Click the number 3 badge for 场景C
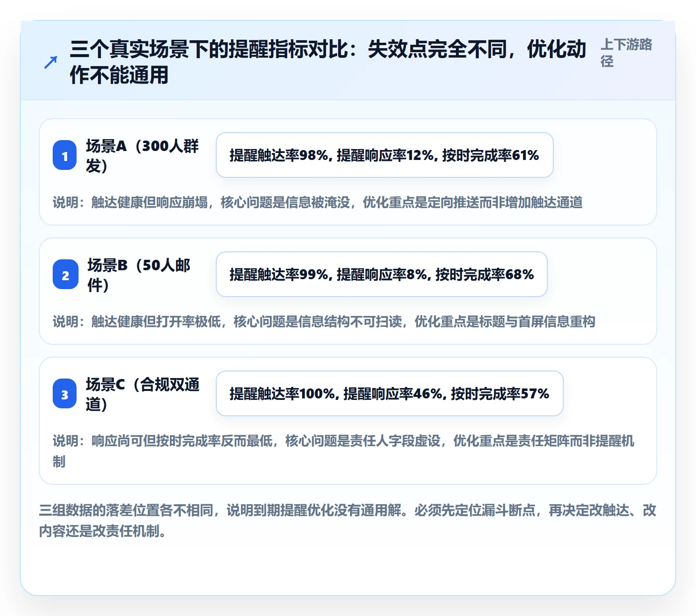Viewport: 696px width, 616px height. click(x=65, y=394)
